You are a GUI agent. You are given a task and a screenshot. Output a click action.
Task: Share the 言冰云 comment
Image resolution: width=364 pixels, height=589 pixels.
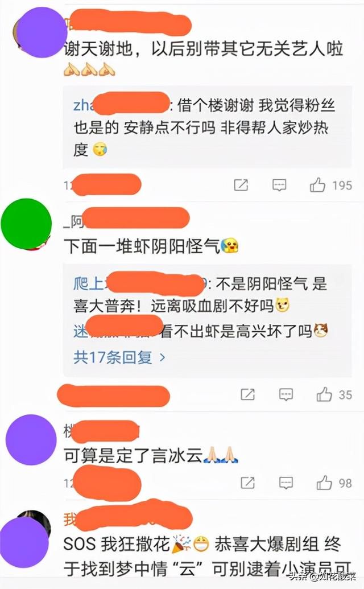pyautogui.click(x=247, y=483)
